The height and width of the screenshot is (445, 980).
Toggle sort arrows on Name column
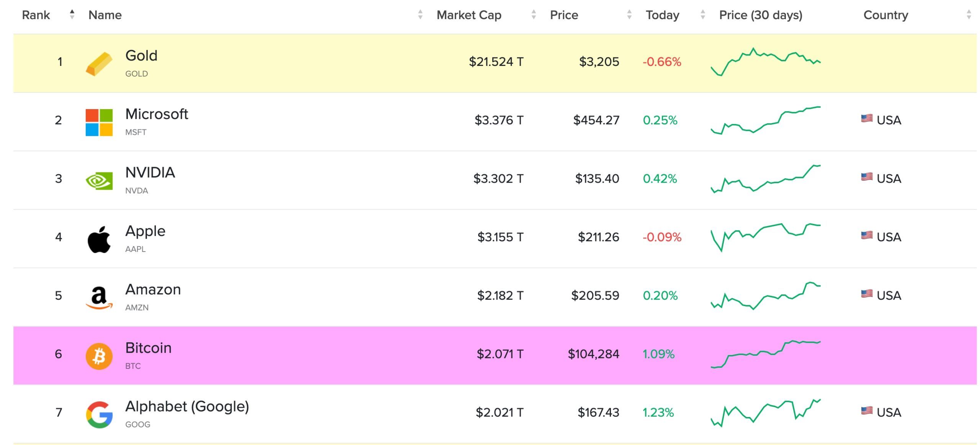(420, 15)
